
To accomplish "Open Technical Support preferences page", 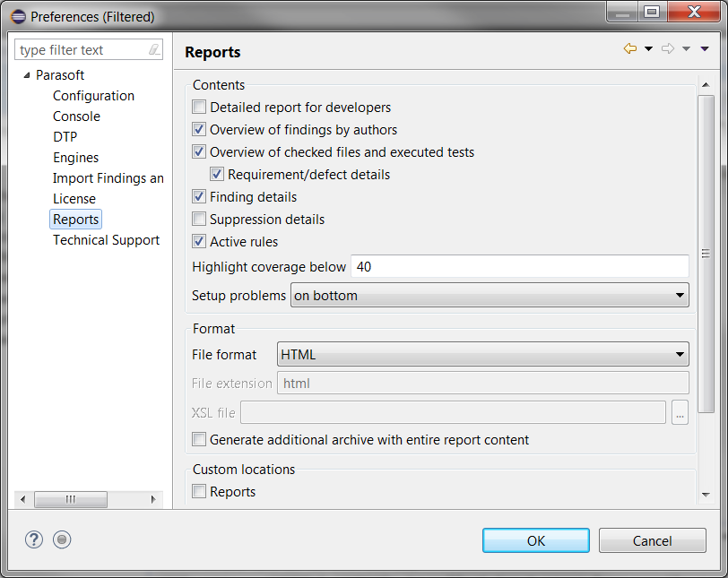I will coord(107,240).
